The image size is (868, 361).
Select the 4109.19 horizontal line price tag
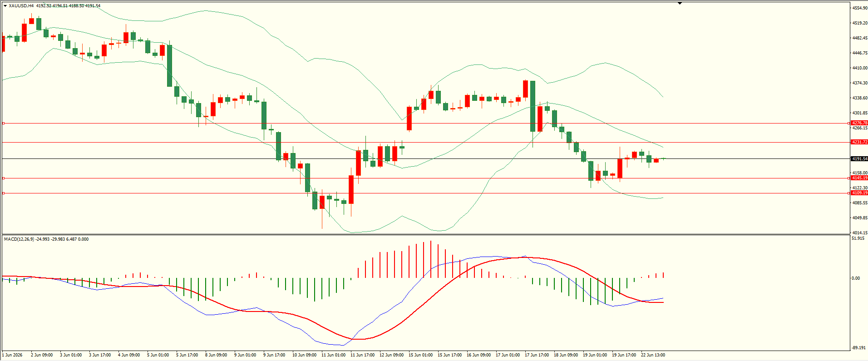[x=859, y=193]
